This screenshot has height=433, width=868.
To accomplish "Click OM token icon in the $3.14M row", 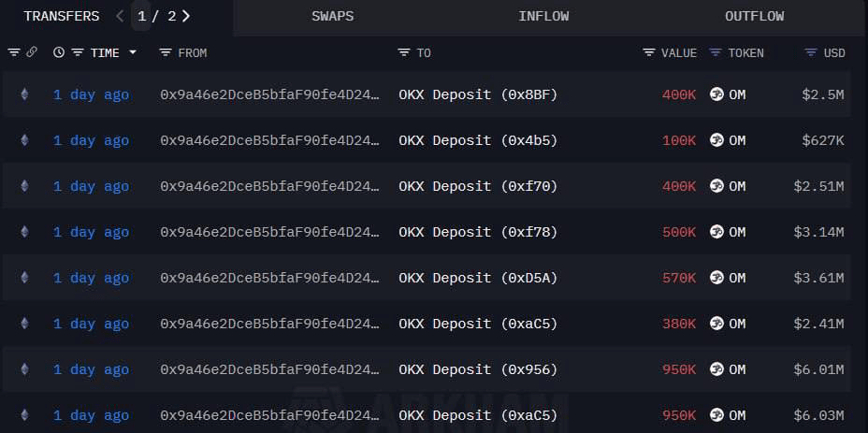I will point(716,232).
